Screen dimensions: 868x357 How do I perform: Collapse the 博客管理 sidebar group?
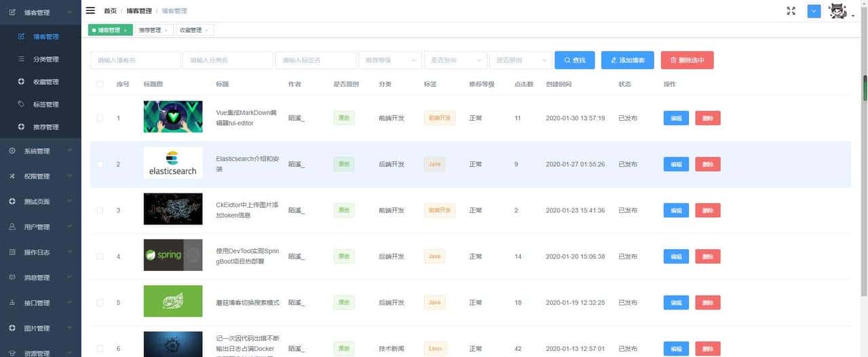pos(41,12)
